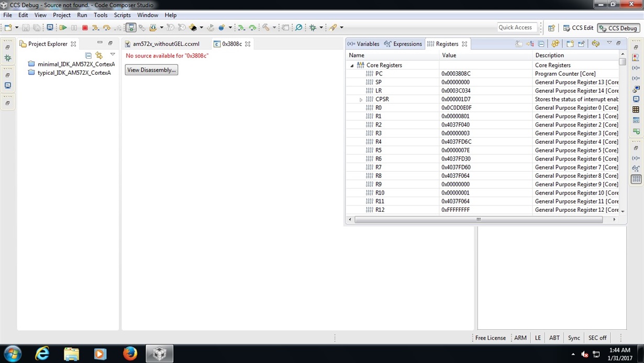
Task: Click Collapse All in Project Explorer
Action: (88, 55)
